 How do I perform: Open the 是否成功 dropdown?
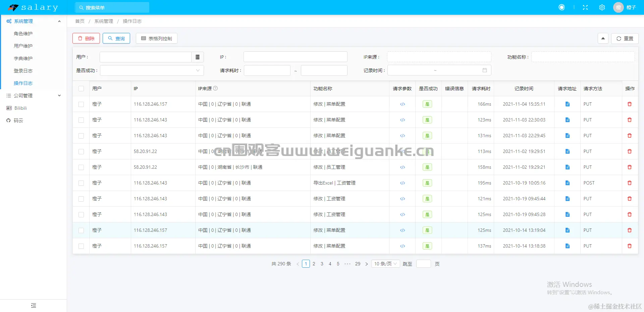tap(152, 70)
